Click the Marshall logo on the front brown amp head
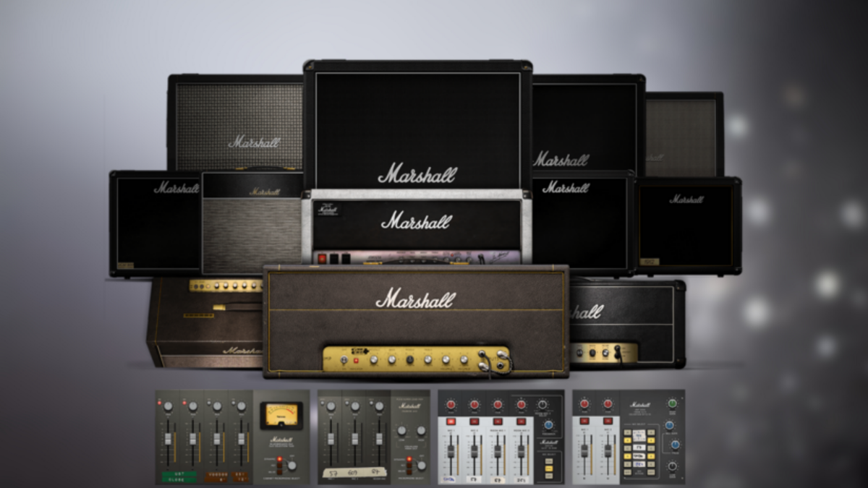This screenshot has width=868, height=488. click(416, 298)
